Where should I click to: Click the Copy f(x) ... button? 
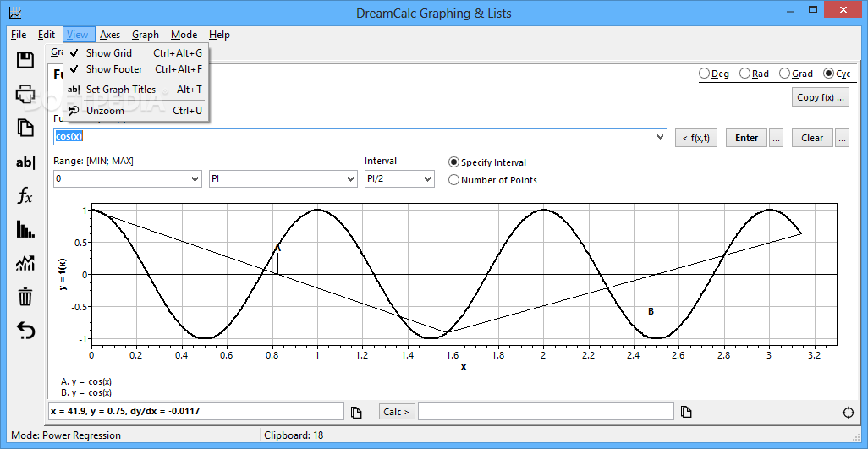(821, 97)
